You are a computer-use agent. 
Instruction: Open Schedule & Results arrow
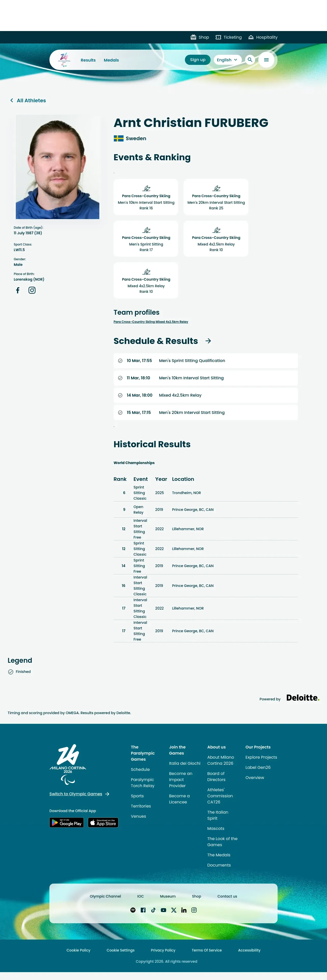(x=208, y=341)
